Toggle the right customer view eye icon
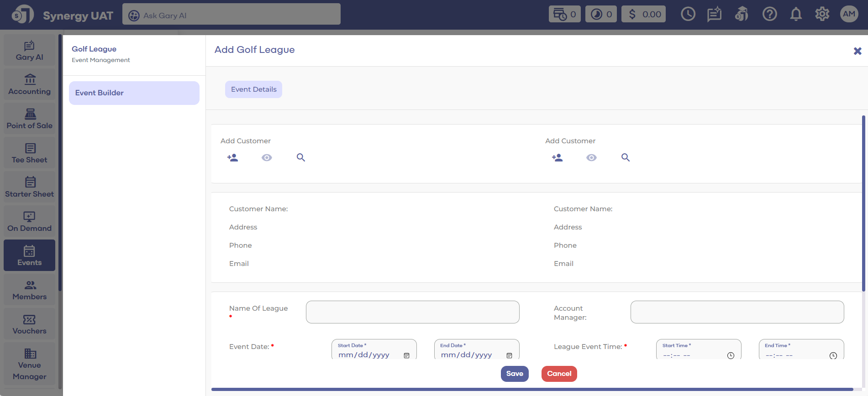This screenshot has height=396, width=868. (x=591, y=157)
